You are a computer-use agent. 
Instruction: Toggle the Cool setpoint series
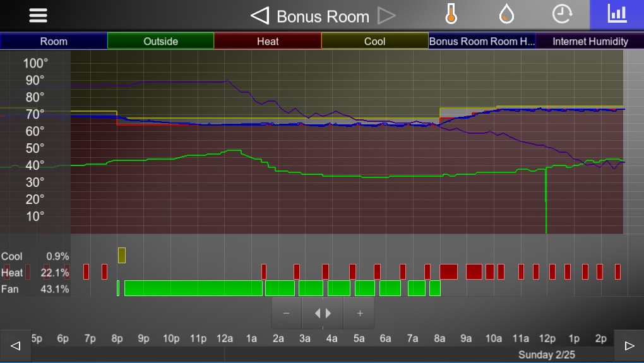[374, 41]
